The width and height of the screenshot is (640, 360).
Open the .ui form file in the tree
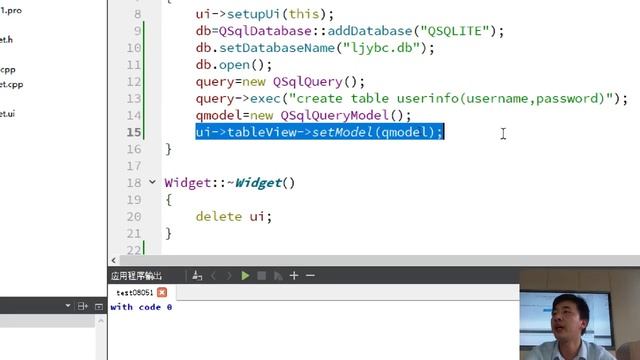[x=7, y=113]
